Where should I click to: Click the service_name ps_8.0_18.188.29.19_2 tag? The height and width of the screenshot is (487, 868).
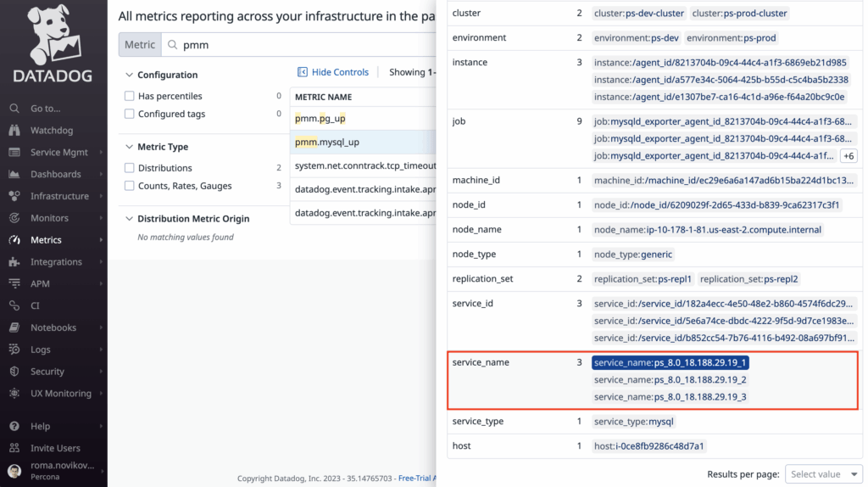point(670,380)
